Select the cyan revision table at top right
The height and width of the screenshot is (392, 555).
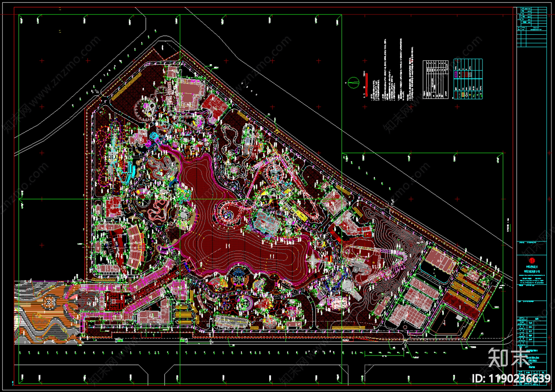pyautogui.click(x=532, y=27)
